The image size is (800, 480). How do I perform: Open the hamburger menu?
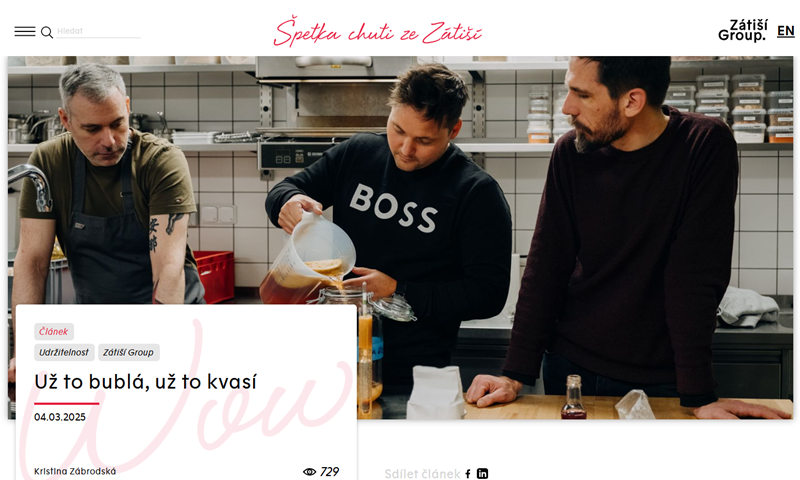(25, 32)
